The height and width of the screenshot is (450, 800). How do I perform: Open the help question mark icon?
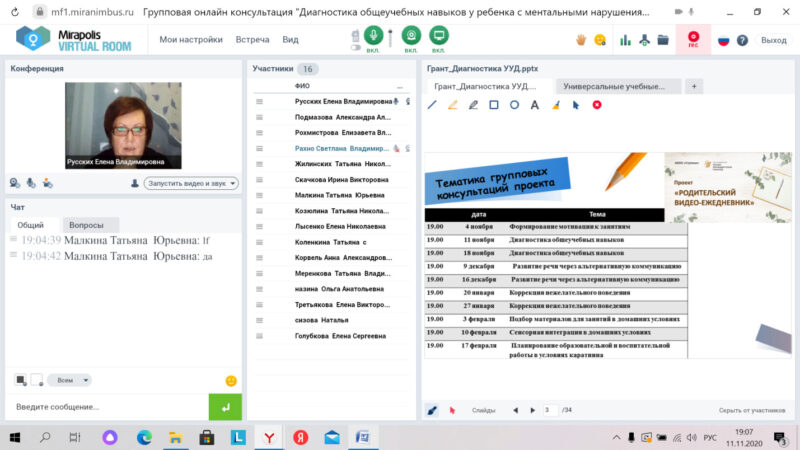pos(742,40)
